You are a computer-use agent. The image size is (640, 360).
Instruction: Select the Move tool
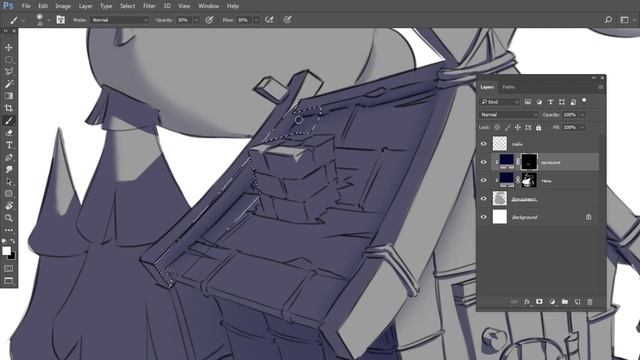click(x=9, y=47)
